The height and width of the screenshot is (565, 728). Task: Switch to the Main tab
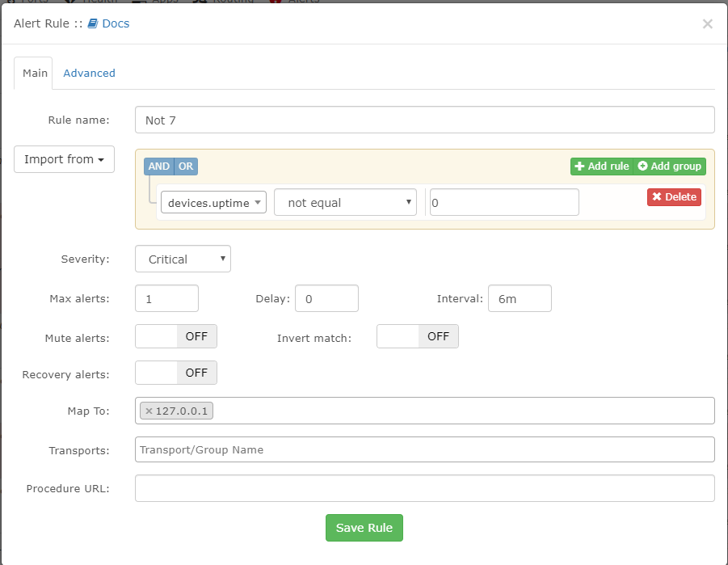(x=33, y=73)
